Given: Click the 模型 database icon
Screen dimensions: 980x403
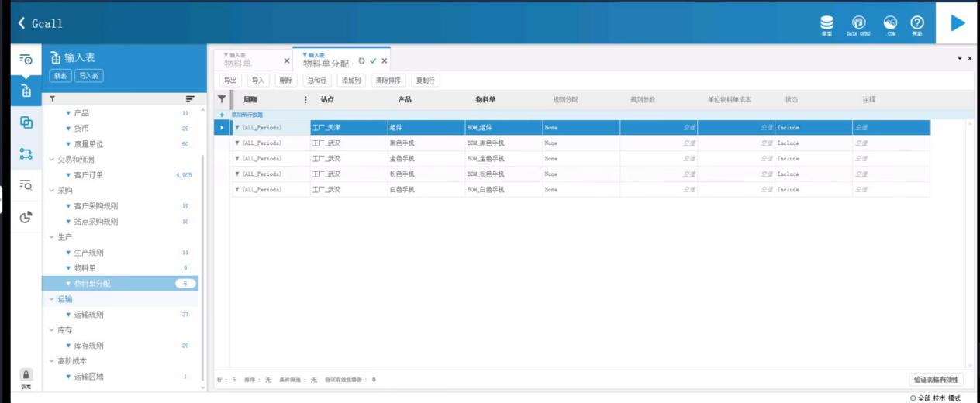Looking at the screenshot, I should [x=827, y=23].
